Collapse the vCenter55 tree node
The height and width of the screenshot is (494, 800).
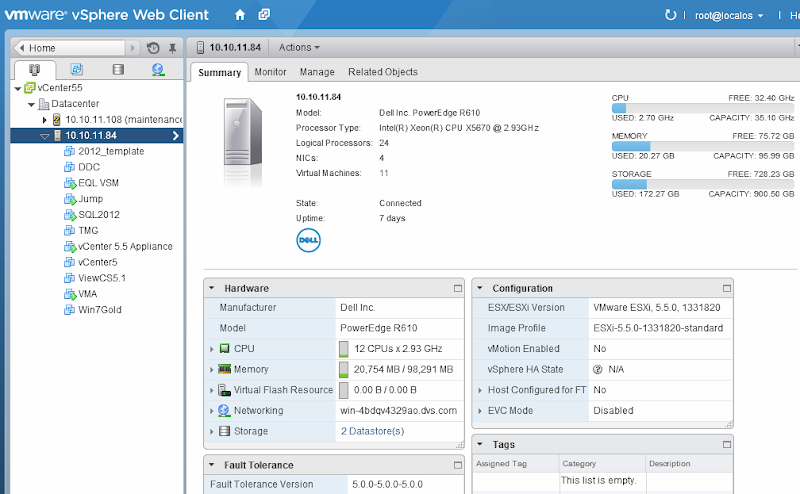tap(18, 88)
